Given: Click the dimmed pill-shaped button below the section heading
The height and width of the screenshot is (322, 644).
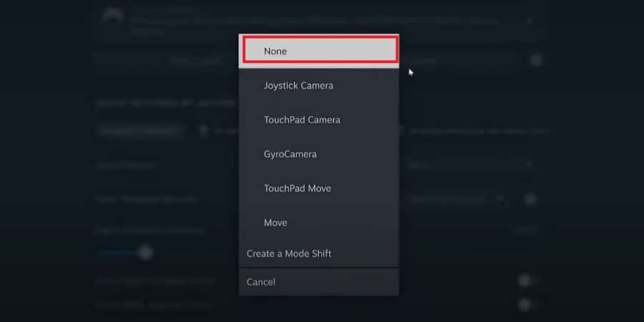Looking at the screenshot, I should (x=140, y=131).
